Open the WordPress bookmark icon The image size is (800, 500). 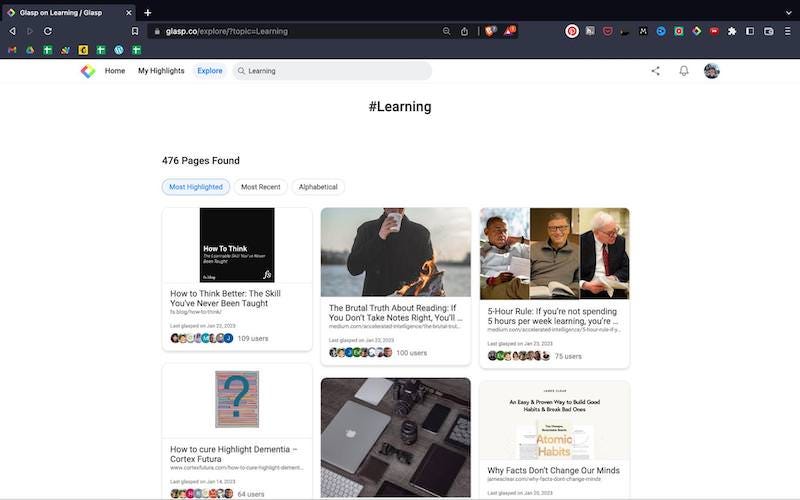click(119, 50)
